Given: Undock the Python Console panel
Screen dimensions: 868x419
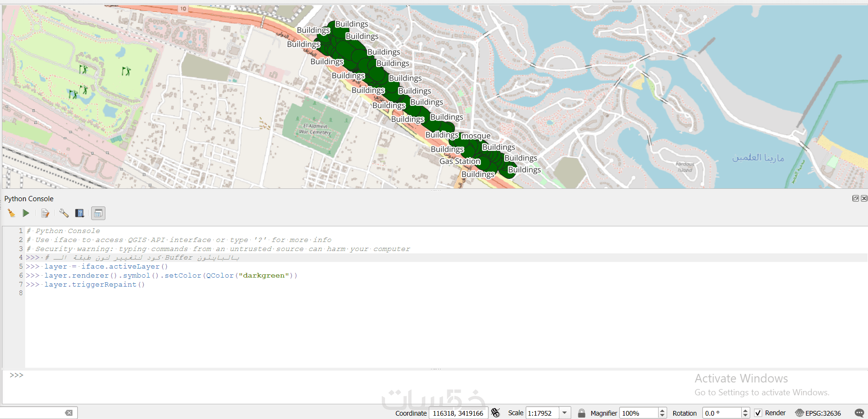Looking at the screenshot, I should (855, 198).
